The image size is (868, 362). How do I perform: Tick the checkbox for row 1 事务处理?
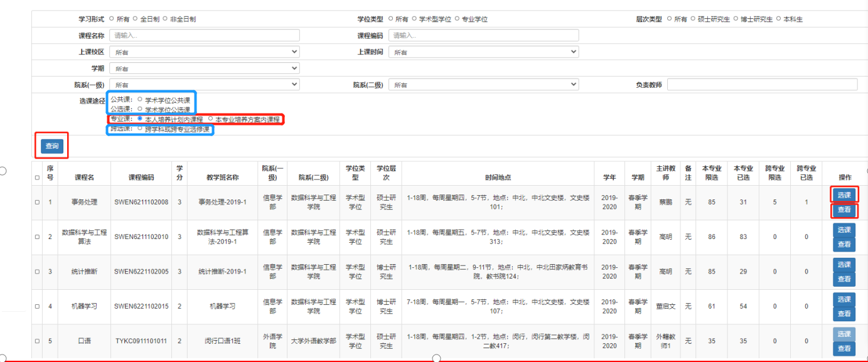pyautogui.click(x=37, y=203)
